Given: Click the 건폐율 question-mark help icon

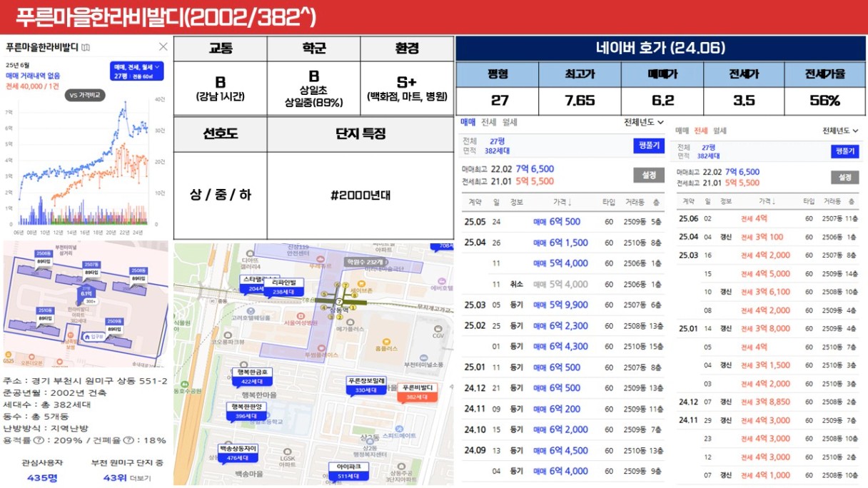Looking at the screenshot, I should coord(129,440).
